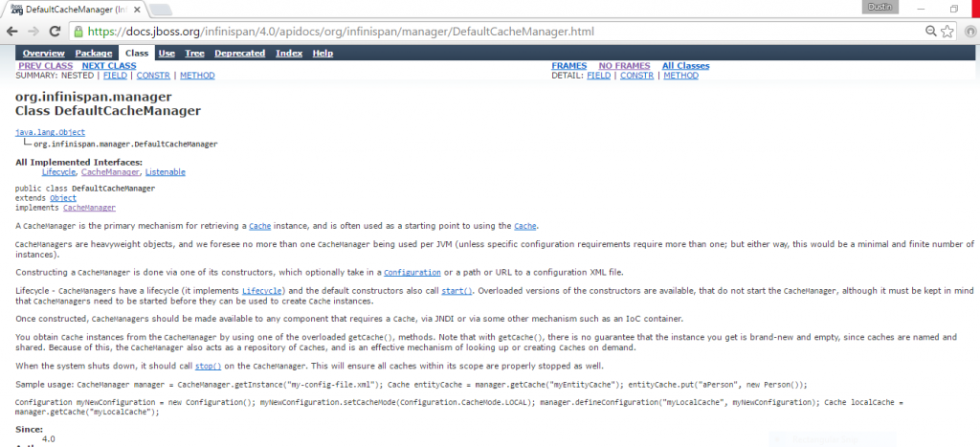Click the zoom magnifier icon in address bar
Screen dimensions: 980x447
(x=932, y=32)
